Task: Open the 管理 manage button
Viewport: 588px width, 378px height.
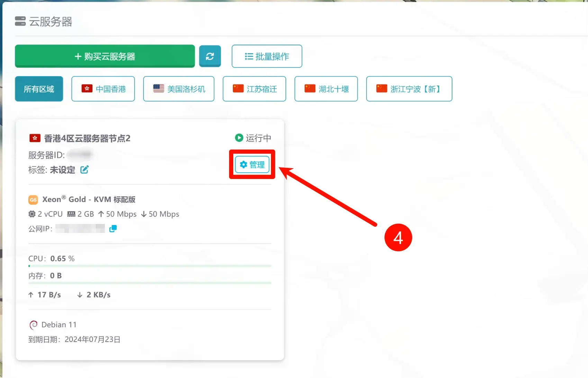Action: pos(252,164)
